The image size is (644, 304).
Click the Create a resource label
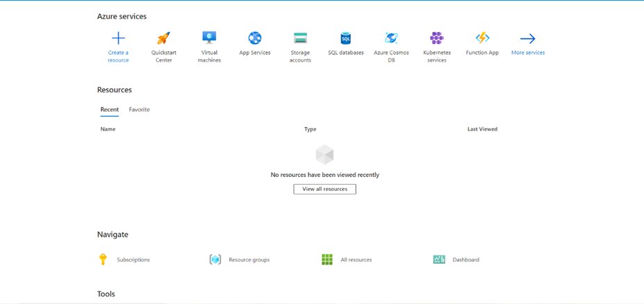118,56
